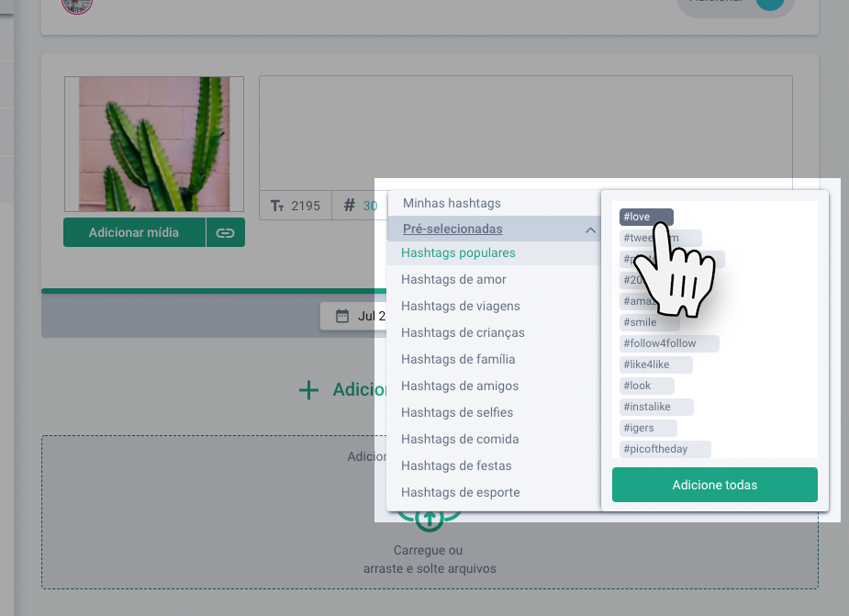The width and height of the screenshot is (849, 616).
Task: Open Minhas hashtags list
Action: 452,203
